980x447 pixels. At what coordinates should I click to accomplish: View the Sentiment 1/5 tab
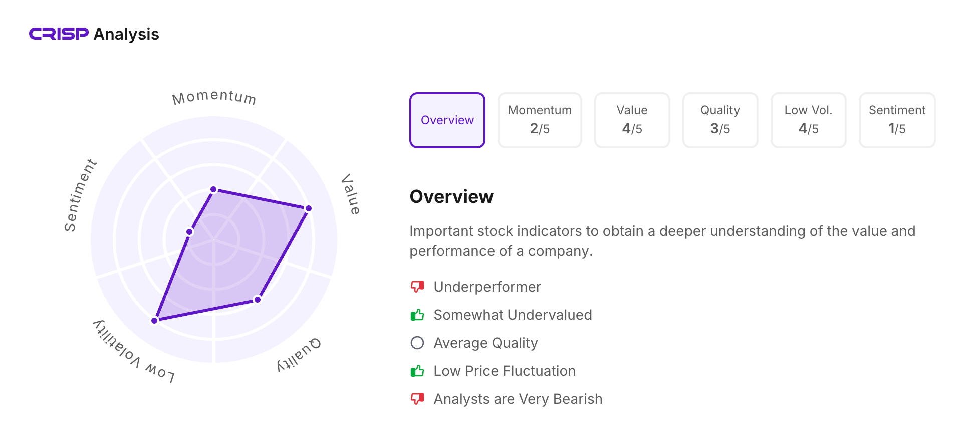click(897, 120)
